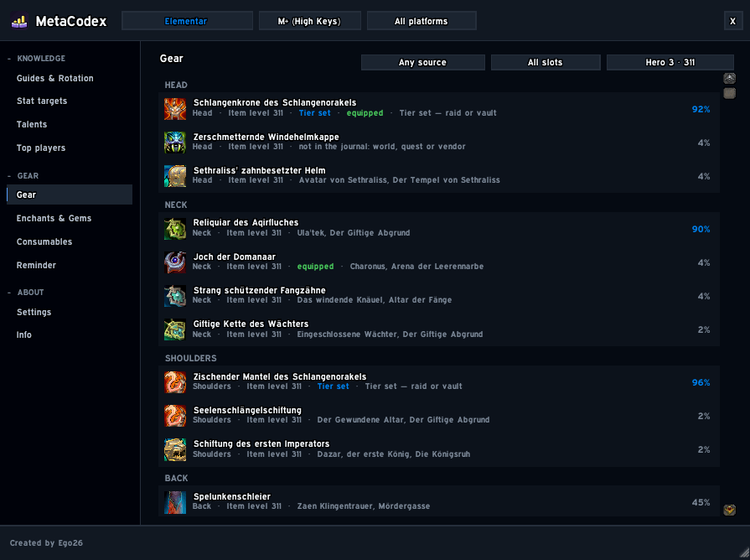Click the Giftige Kette des Wächters name
This screenshot has width=750, height=560.
tap(251, 324)
